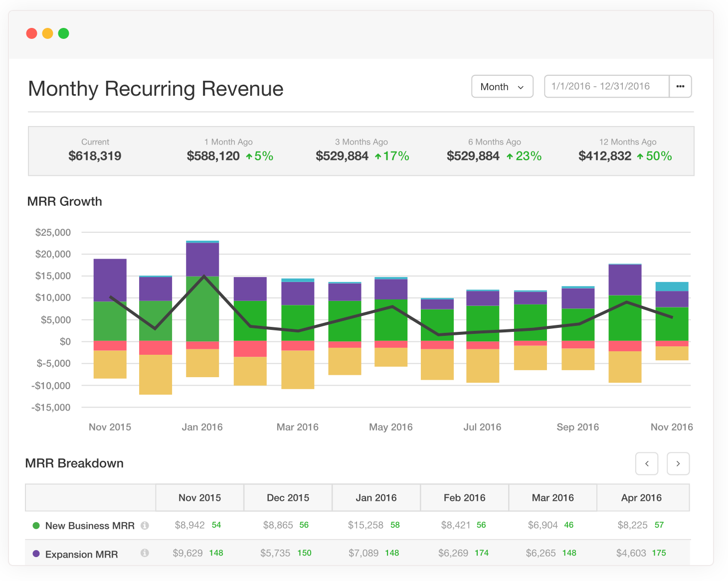Image resolution: width=728 pixels, height=581 pixels.
Task: Click the Expansion MRR cell $9,629
Action: tap(188, 553)
